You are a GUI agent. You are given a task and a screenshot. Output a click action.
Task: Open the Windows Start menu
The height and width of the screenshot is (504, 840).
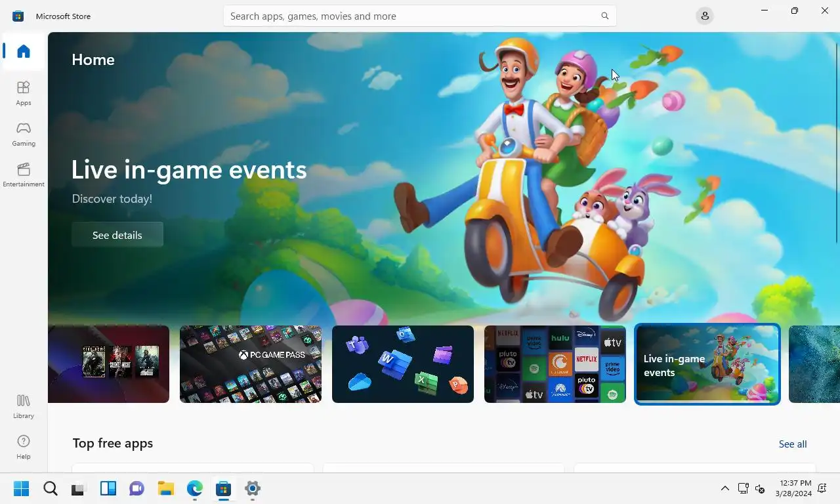click(22, 488)
